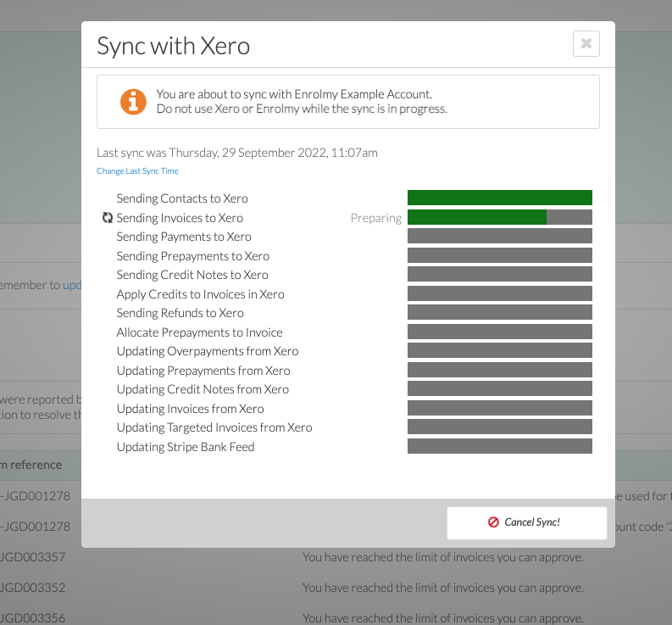This screenshot has width=672, height=625.
Task: Select the 'Updating Overpayments from Xero' label
Action: pyautogui.click(x=208, y=351)
